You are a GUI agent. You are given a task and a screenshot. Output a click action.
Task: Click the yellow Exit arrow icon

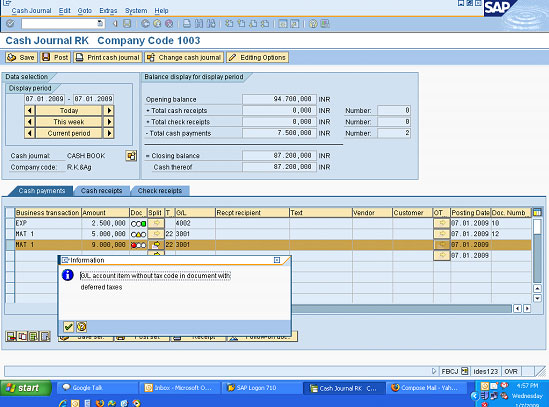[x=157, y=23]
